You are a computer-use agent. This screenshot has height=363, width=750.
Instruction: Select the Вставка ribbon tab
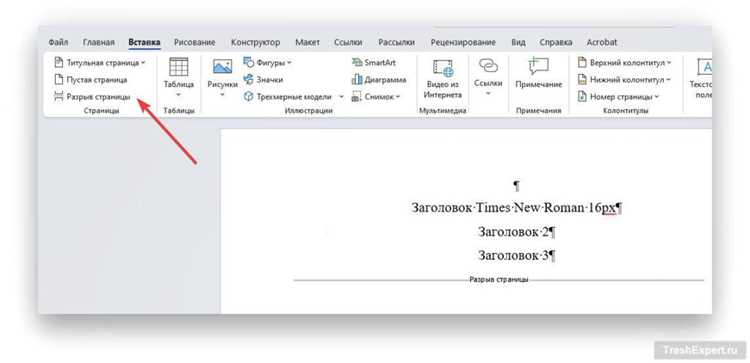coord(144,42)
